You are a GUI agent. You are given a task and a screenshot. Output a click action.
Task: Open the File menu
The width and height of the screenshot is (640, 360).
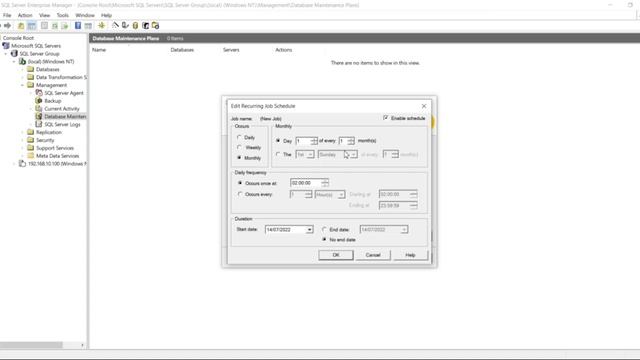(x=7, y=15)
